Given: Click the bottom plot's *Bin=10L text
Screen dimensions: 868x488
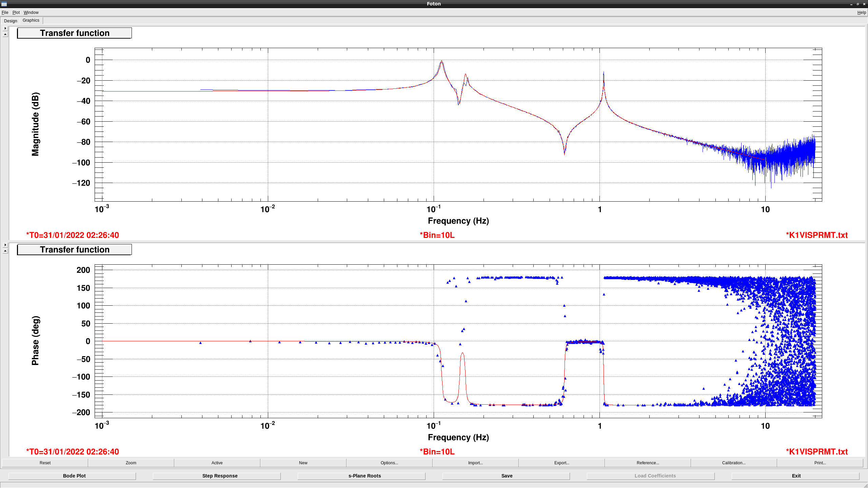Looking at the screenshot, I should tap(437, 452).
